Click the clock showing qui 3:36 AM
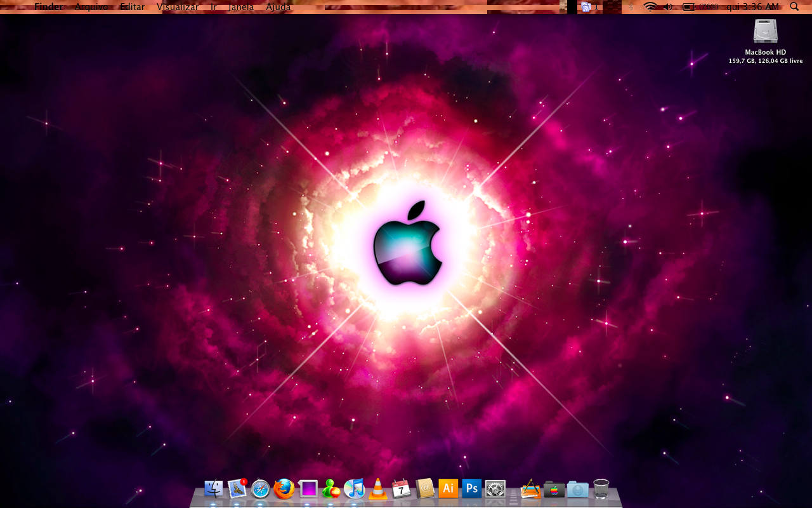This screenshot has width=812, height=508. coord(753,6)
